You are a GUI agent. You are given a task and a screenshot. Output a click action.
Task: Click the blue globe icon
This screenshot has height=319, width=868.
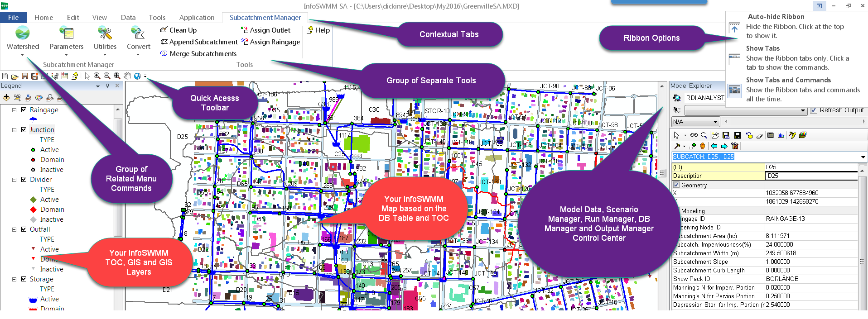137,76
